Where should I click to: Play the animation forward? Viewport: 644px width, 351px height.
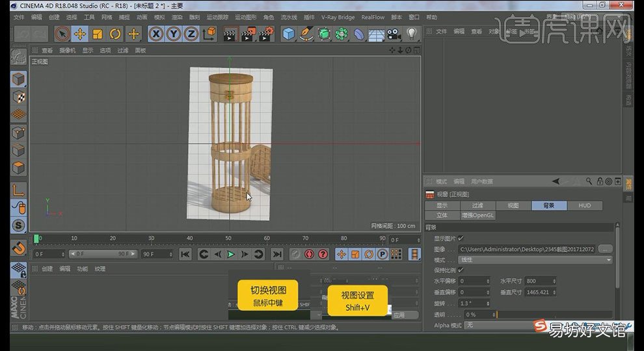click(231, 255)
